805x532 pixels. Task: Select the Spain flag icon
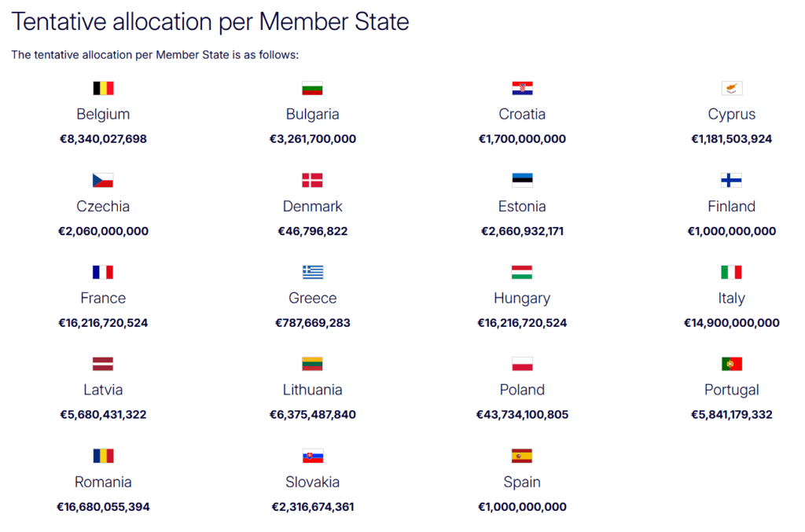click(522, 456)
